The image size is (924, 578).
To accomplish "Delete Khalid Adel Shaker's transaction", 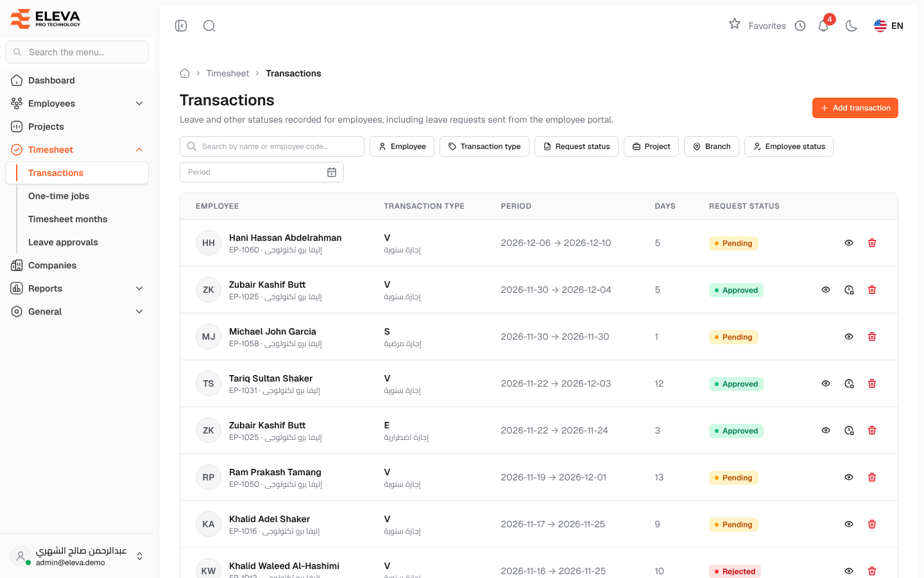I will pos(872,524).
